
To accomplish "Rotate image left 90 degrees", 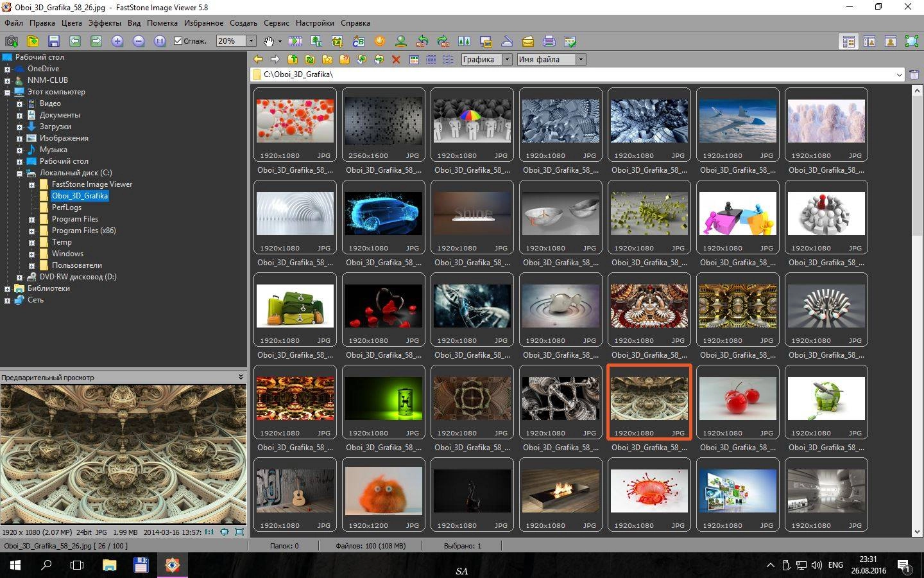I will 422,41.
